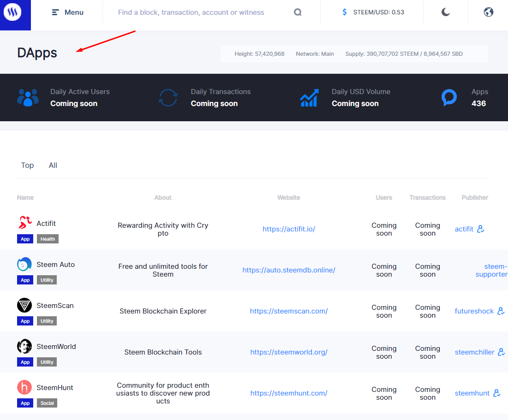The width and height of the screenshot is (508, 420).
Task: Click the Height: 57,420,968 value
Action: (x=259, y=54)
